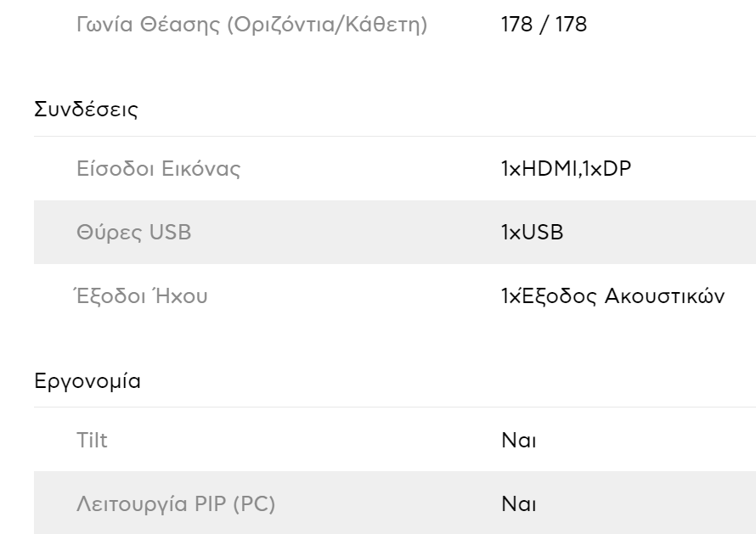Click the Ναι value beside Λειτουργία PIP
Image resolution: width=756 pixels, height=534 pixels.
[x=519, y=504]
